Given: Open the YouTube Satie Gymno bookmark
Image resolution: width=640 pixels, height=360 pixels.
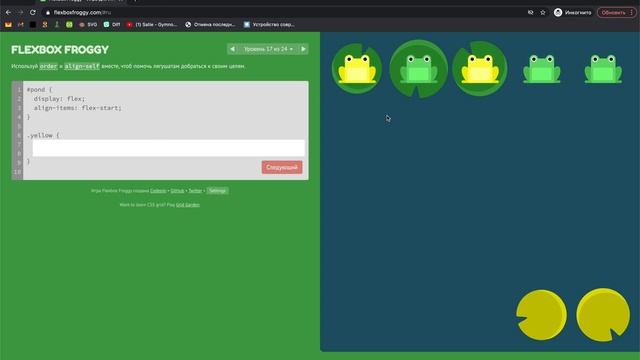Looking at the screenshot, I should coord(152,24).
